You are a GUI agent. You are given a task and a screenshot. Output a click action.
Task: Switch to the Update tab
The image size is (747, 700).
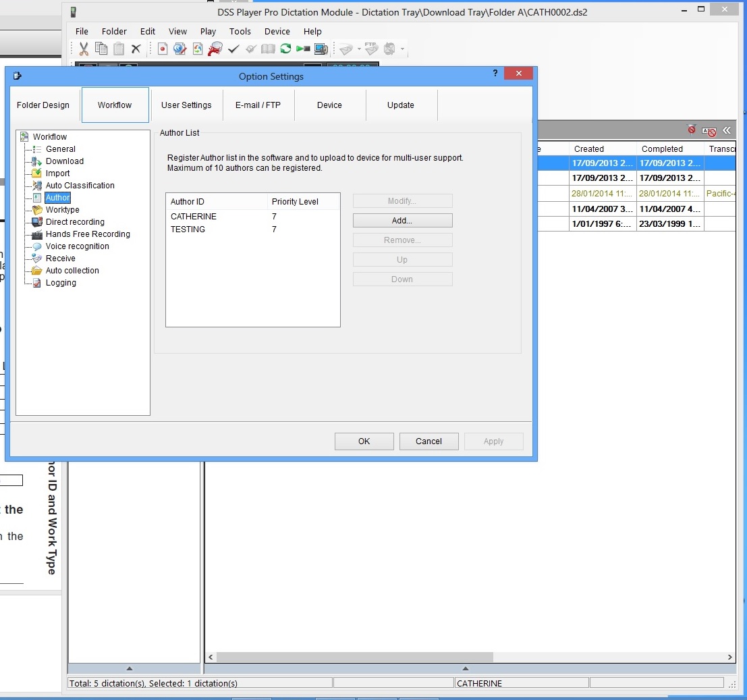[x=401, y=105]
